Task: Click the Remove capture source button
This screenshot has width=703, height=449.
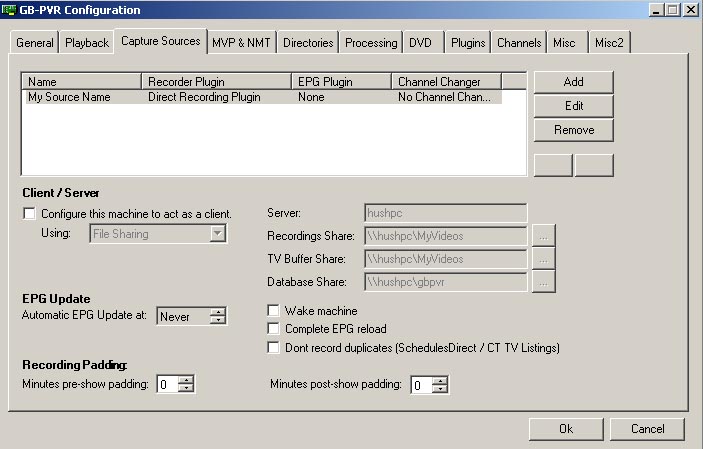Action: (573, 130)
